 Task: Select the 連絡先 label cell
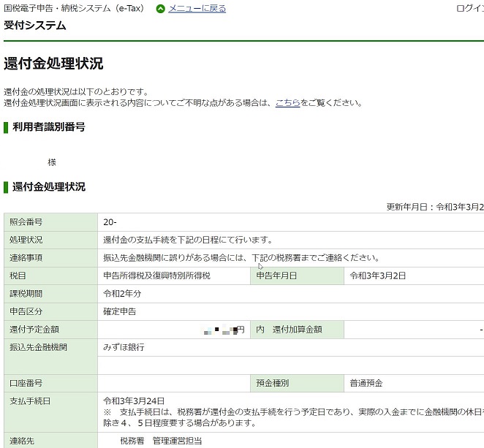click(x=50, y=441)
